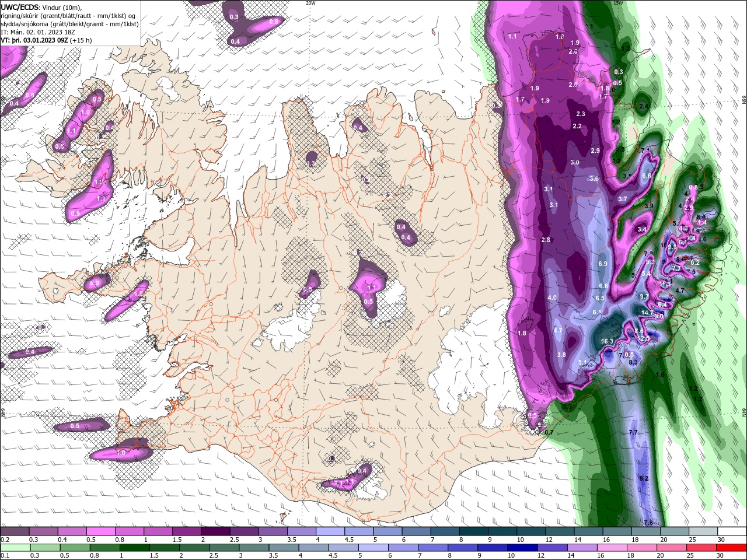The image size is (747, 560).
Task: Click the rain scale swatch between 0.1 and 0.3
Action: [15, 548]
